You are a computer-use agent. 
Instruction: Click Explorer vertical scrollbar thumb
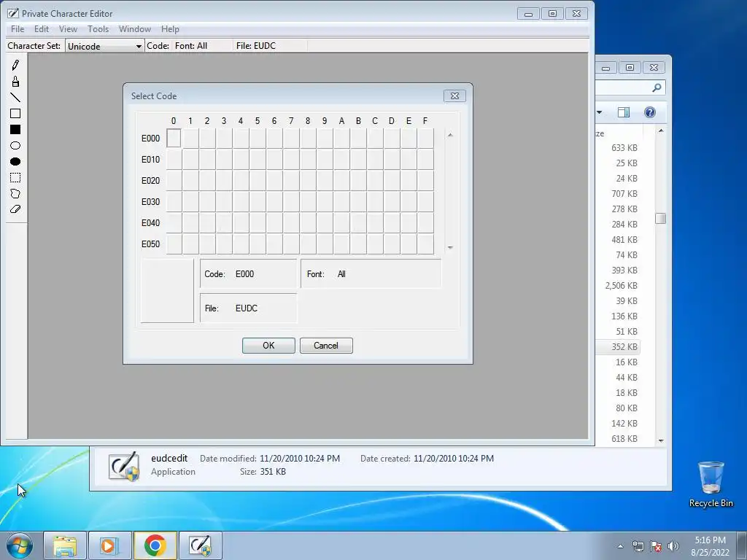coord(661,218)
